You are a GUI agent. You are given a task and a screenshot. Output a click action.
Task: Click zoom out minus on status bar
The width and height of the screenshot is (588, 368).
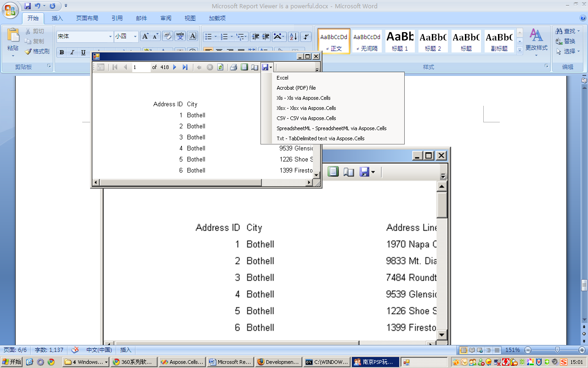click(x=528, y=350)
